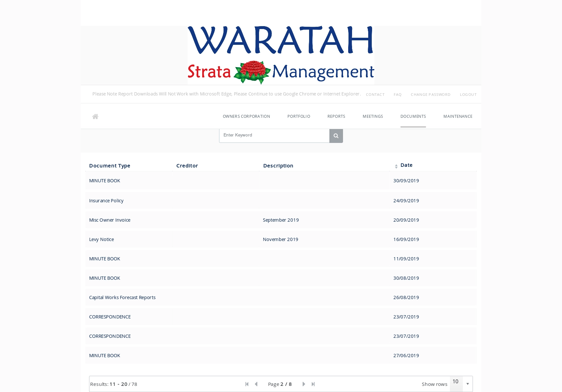Click the Waratah Strata Management logo
562x392 pixels.
pos(281,55)
